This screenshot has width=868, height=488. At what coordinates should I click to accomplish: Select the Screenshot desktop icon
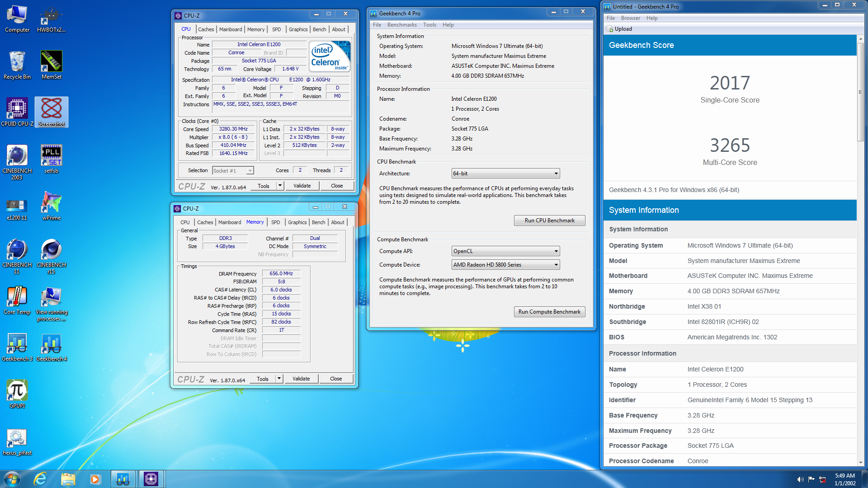coord(51,113)
